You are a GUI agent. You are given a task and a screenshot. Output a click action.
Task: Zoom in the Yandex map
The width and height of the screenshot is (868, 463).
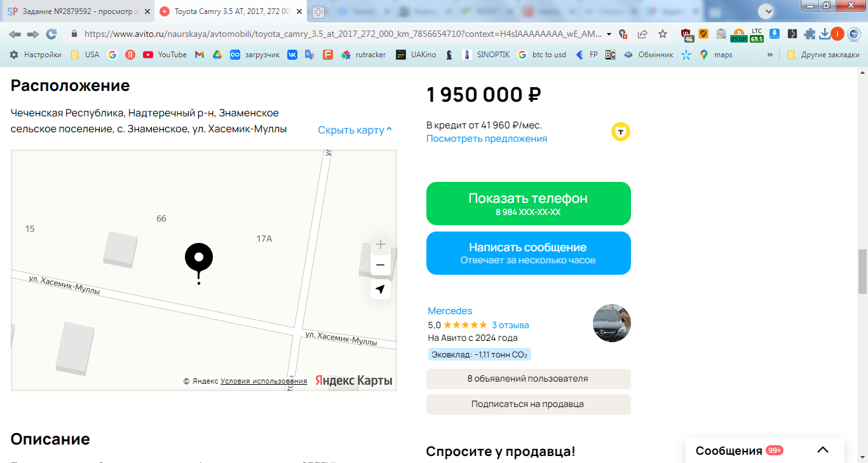point(380,244)
